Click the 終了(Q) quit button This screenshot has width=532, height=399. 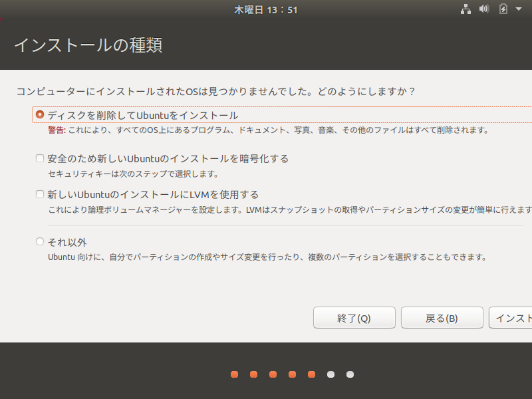click(354, 318)
